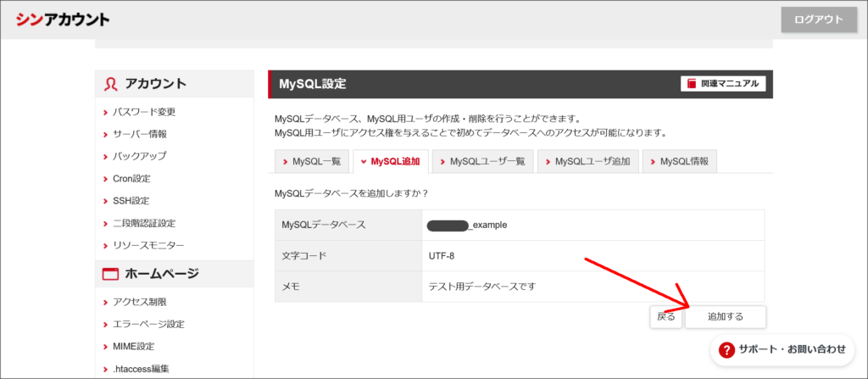
Task: Click the MySQL設定 title text
Action: pos(313,84)
